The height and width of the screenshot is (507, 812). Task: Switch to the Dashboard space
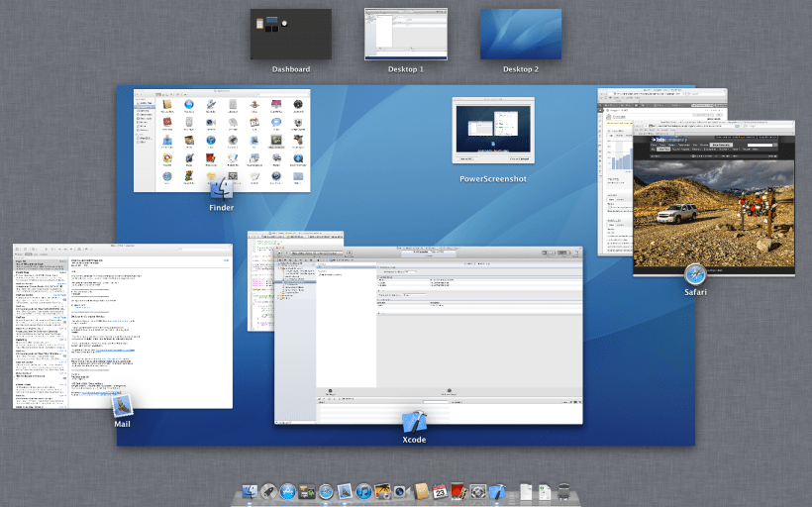pyautogui.click(x=291, y=35)
